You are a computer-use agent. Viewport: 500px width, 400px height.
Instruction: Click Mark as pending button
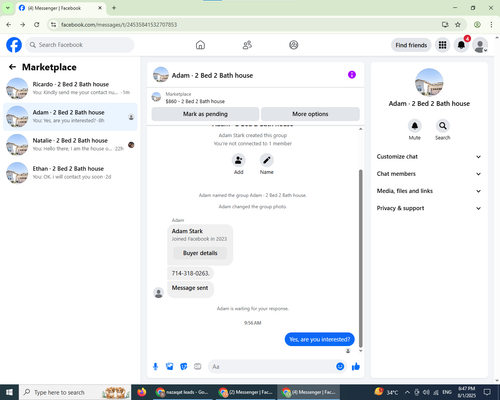pyautogui.click(x=205, y=114)
